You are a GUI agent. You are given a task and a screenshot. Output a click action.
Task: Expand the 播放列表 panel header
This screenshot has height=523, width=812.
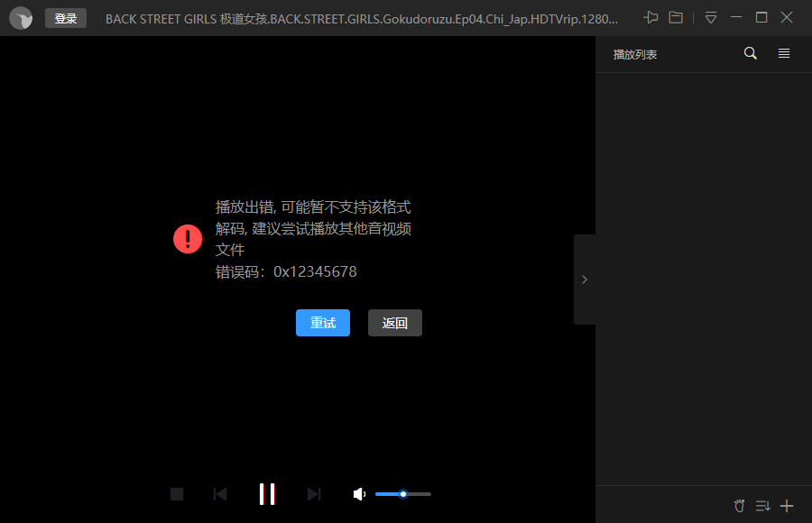tap(634, 53)
